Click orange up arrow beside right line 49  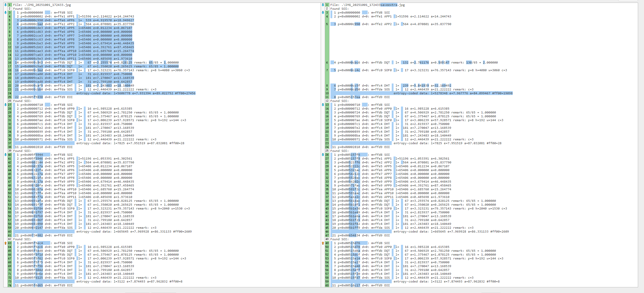tap(323, 243)
